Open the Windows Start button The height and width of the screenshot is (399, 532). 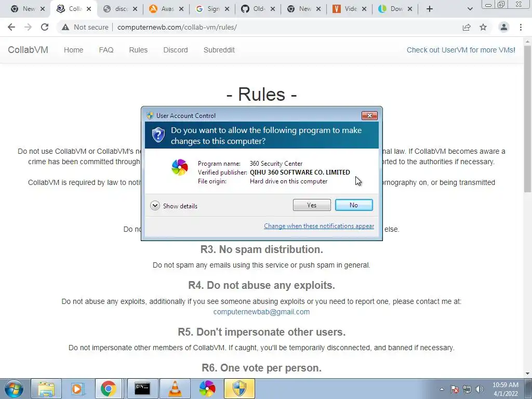pyautogui.click(x=14, y=389)
